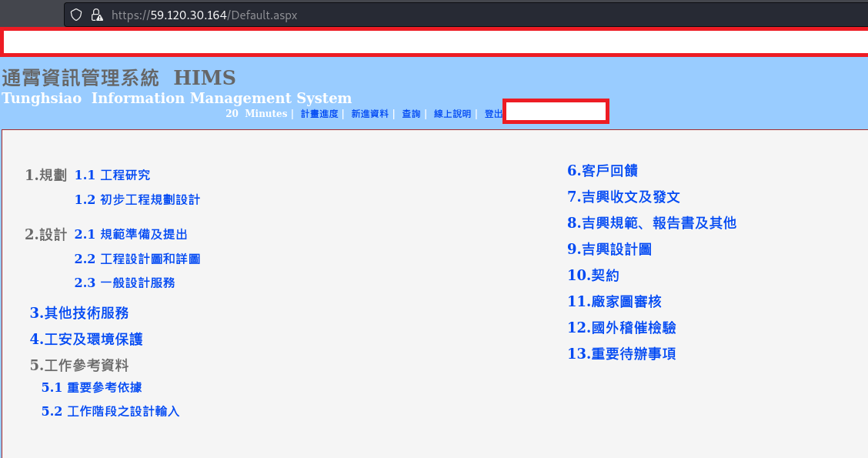Open link 3.其他技術服務
Screen dimensions: 868x458
tap(79, 313)
